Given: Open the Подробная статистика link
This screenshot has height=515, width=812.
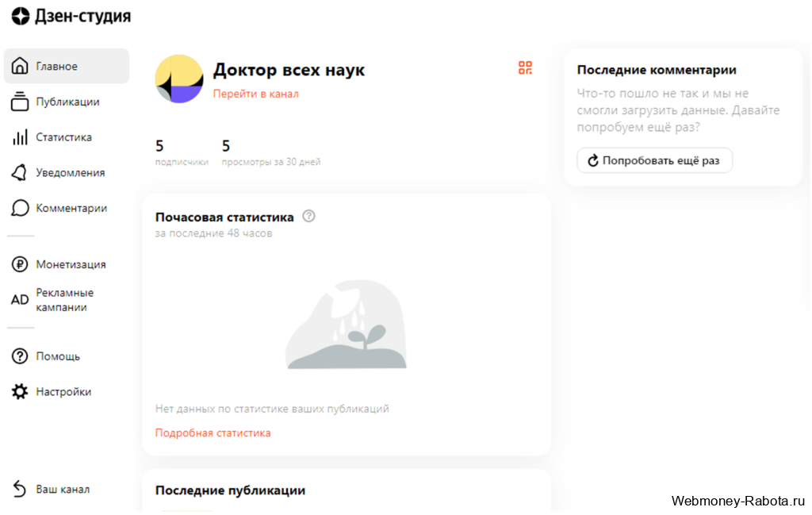Looking at the screenshot, I should pos(213,432).
